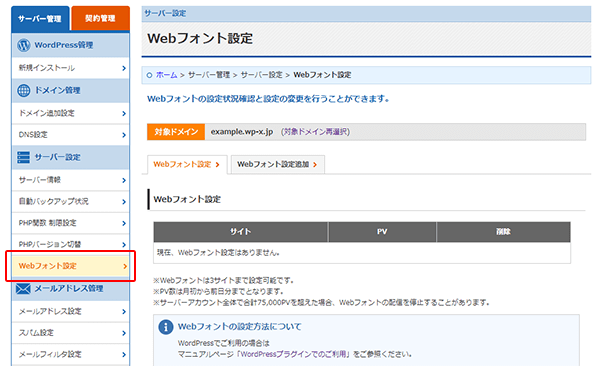Click the chevron arrow on 新規インストール row
600x366 pixels.
pos(124,68)
